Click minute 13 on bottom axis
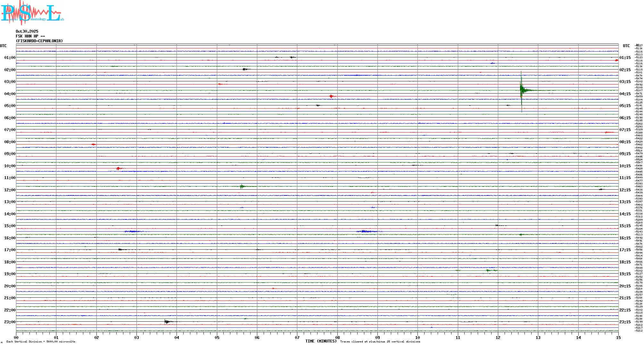Screen dimensions: 644x346 538,337
